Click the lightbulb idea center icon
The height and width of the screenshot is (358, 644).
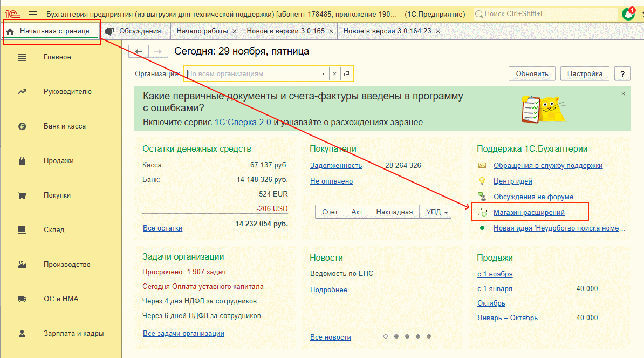point(482,181)
